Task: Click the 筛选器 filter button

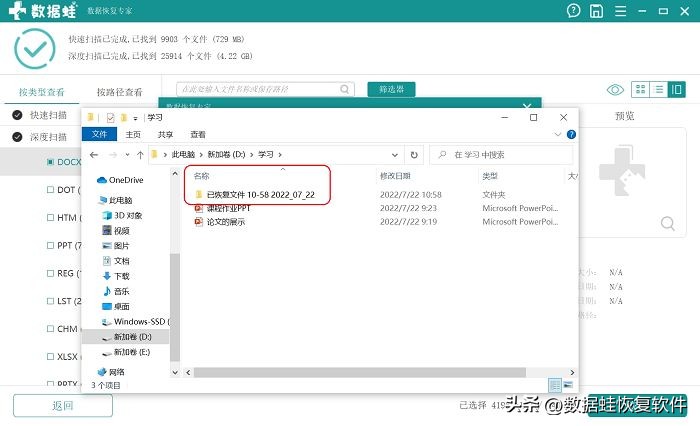Action: (391, 89)
